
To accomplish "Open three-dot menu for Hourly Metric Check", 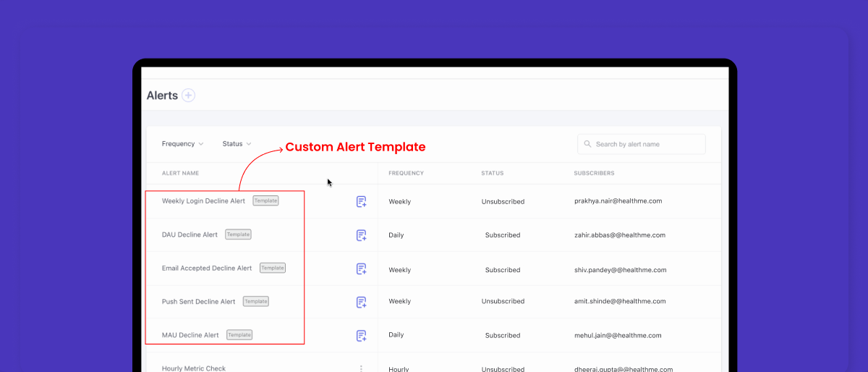I will [x=362, y=368].
